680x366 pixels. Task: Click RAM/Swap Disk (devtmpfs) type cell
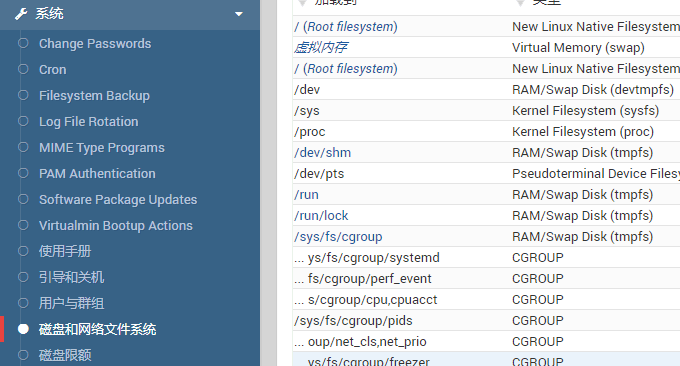593,89
